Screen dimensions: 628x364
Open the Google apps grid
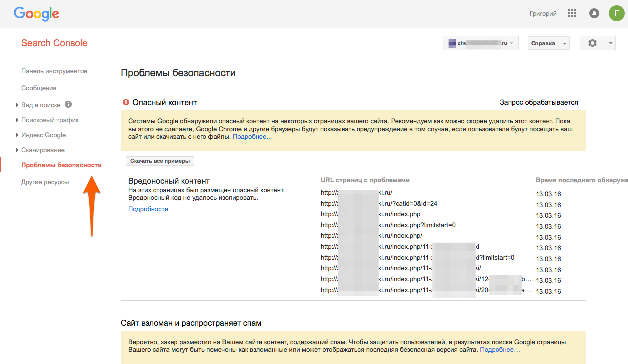(572, 14)
